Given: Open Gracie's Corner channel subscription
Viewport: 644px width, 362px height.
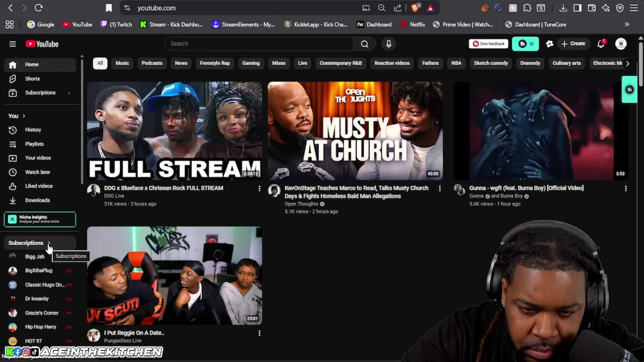Looking at the screenshot, I should click(40, 313).
